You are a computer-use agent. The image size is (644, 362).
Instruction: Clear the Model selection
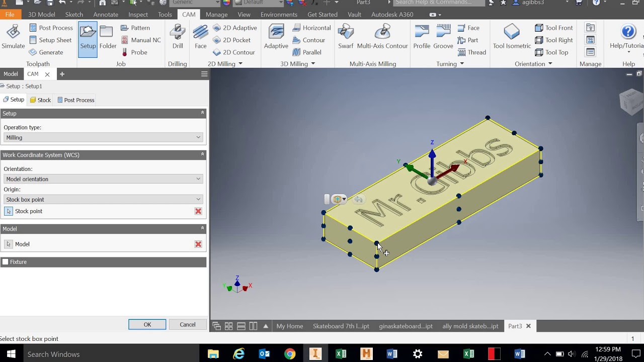pos(198,244)
